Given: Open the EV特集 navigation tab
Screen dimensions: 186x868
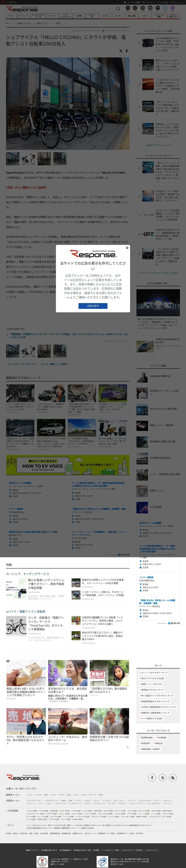Looking at the screenshot, I should [x=79, y=16].
